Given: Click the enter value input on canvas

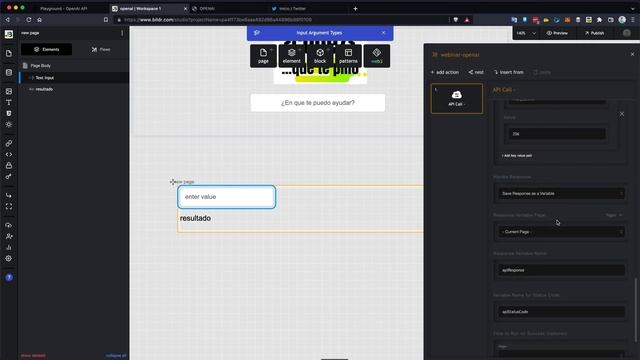Looking at the screenshot, I should point(227,197).
